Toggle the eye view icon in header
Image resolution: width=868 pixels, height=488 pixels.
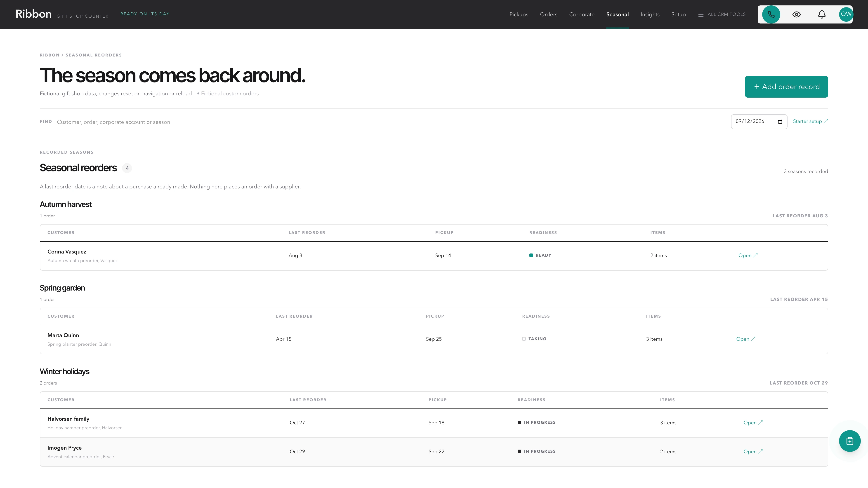[796, 14]
